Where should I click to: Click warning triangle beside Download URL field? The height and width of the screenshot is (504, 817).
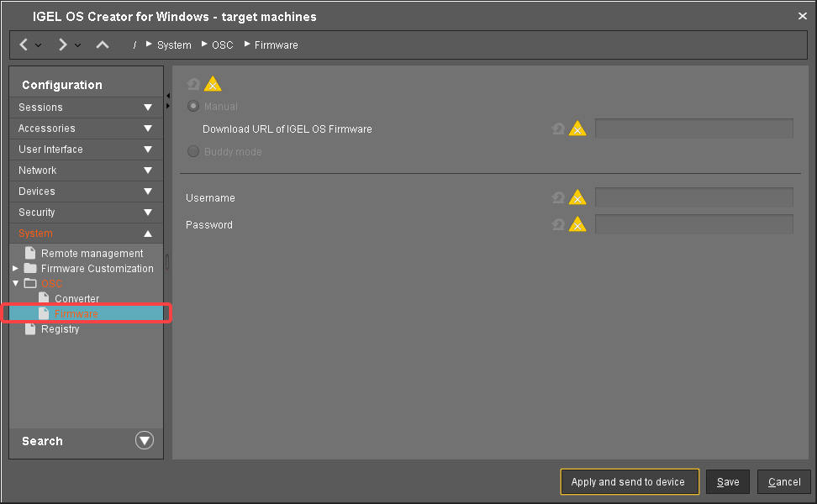[x=577, y=129]
